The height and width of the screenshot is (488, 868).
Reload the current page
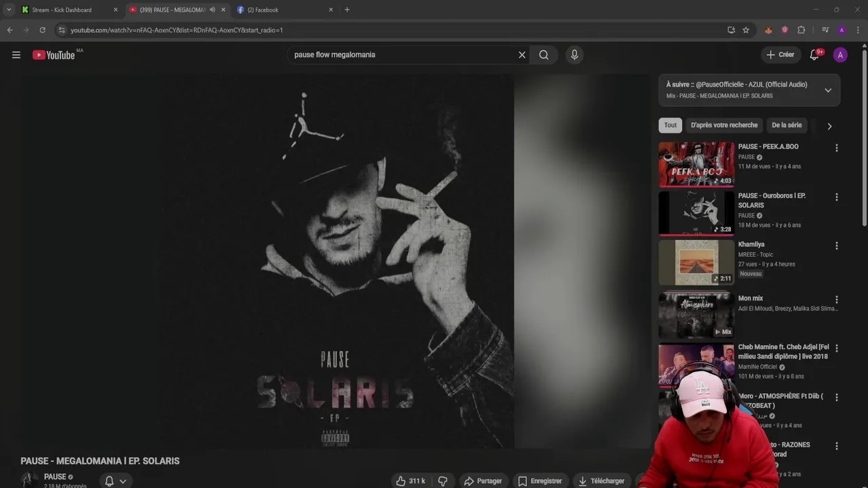[x=42, y=30]
